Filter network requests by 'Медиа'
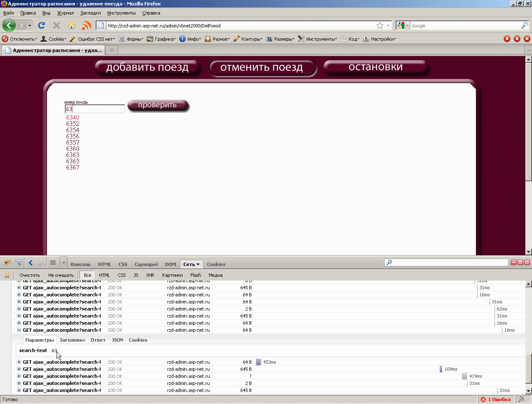 (216, 275)
